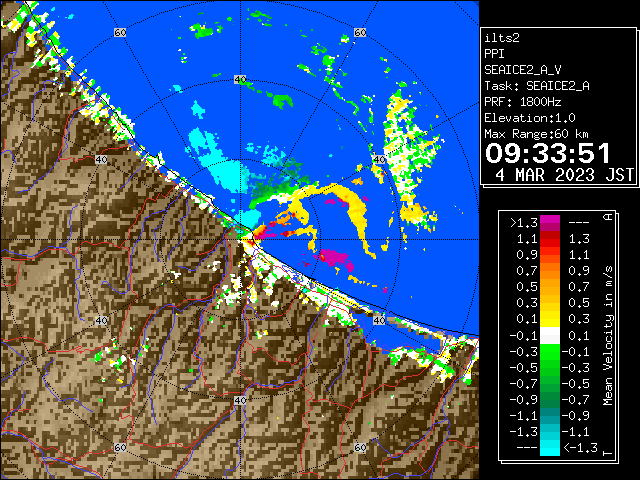Select the 'Elevation:1.0' line

click(530, 118)
